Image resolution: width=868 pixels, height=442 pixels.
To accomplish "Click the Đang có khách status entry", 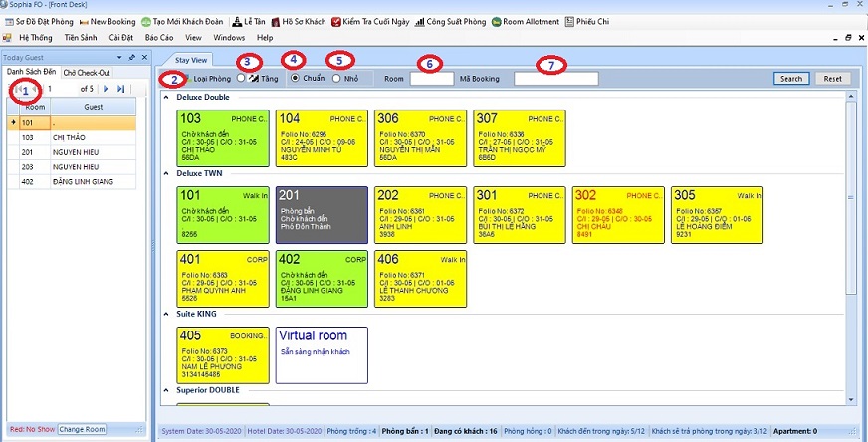I will [x=467, y=431].
